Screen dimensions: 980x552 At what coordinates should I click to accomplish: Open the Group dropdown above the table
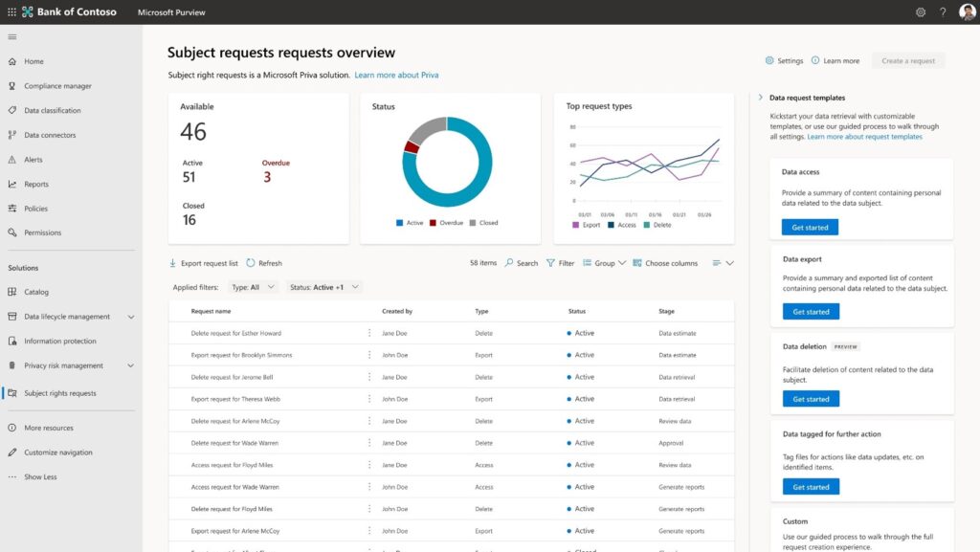pyautogui.click(x=603, y=262)
